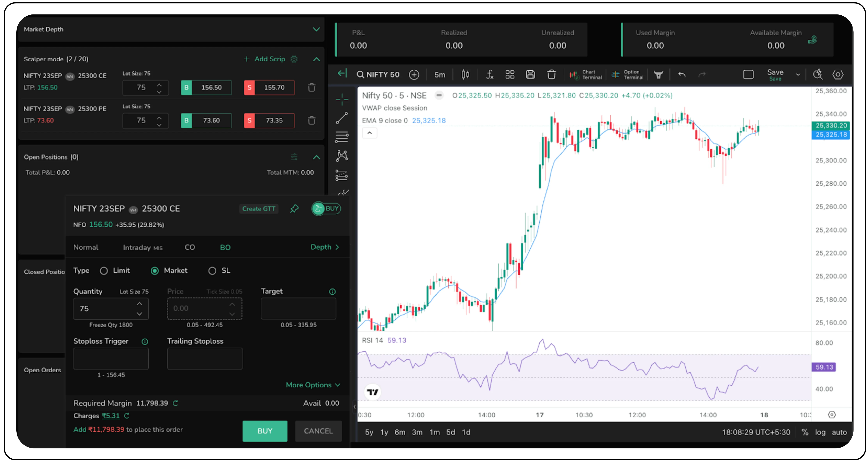Expand the Market Depth panel
Image resolution: width=868 pixels, height=465 pixels.
(x=316, y=29)
